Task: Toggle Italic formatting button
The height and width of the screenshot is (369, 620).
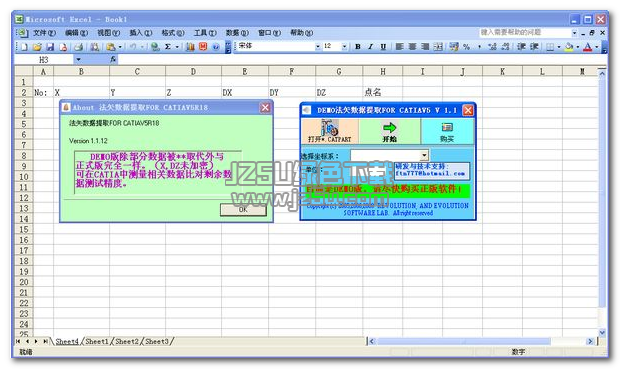Action: pos(370,47)
